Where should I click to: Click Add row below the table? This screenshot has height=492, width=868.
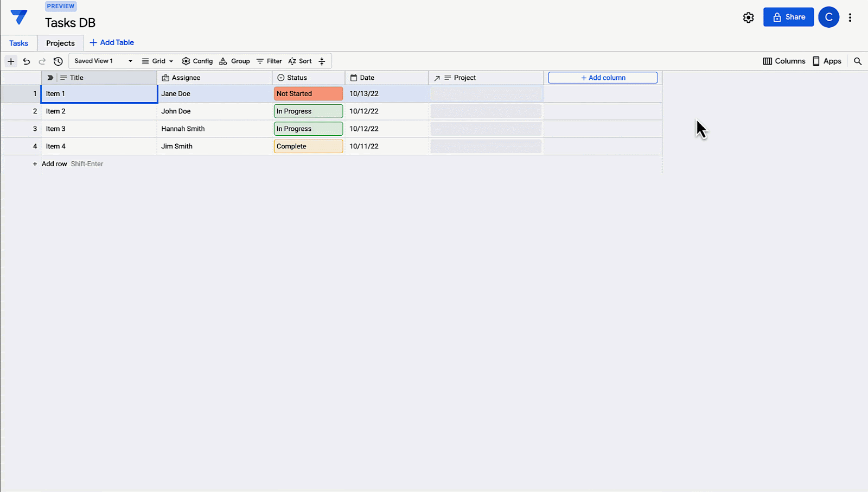(x=54, y=164)
